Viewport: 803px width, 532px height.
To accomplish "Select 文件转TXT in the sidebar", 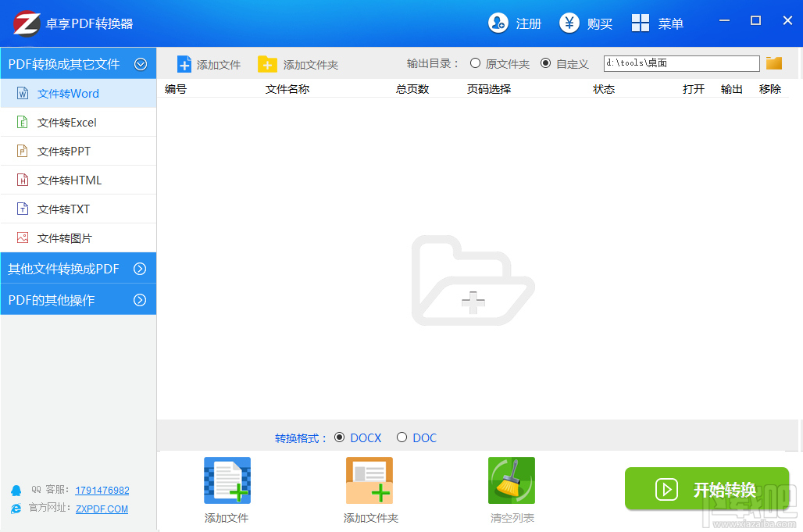I will 78,209.
